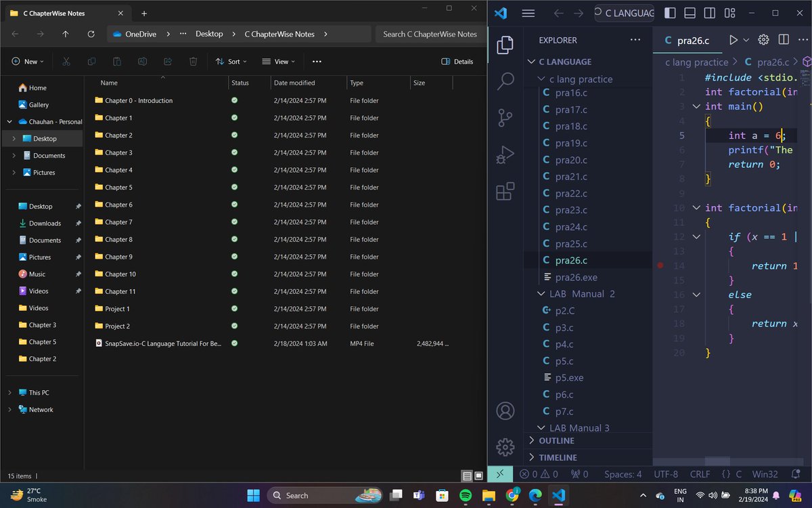812x508 pixels.
Task: Toggle the Details pane in File Explorer
Action: click(457, 62)
